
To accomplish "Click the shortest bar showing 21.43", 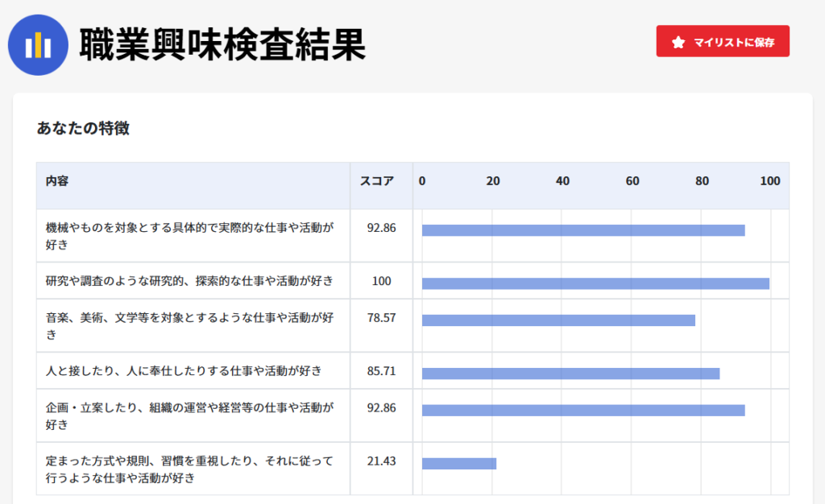I will coord(458,463).
